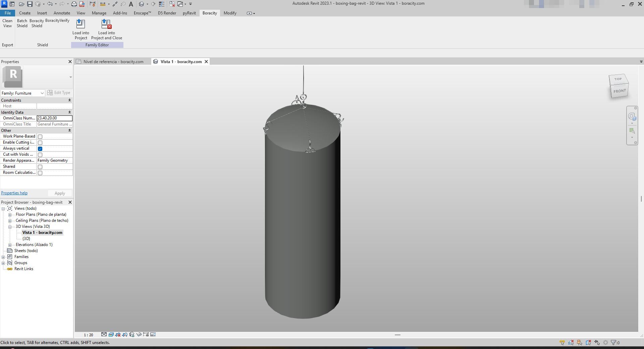The width and height of the screenshot is (644, 349).
Task: Open the Properties help link
Action: coord(14,193)
